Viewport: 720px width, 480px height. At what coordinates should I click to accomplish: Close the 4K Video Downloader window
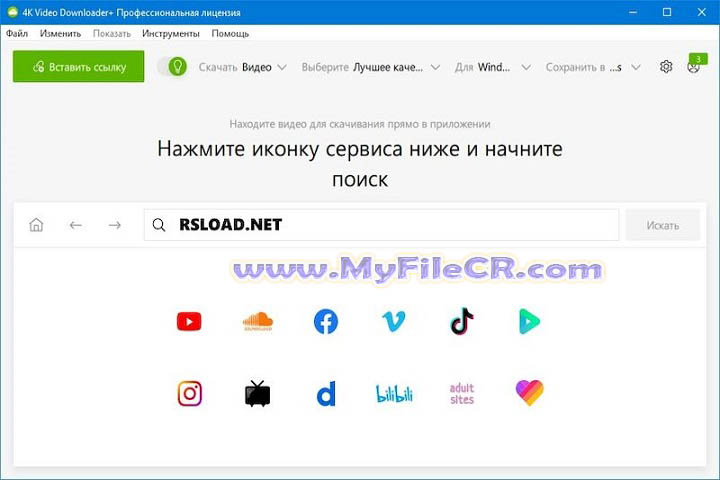(702, 12)
